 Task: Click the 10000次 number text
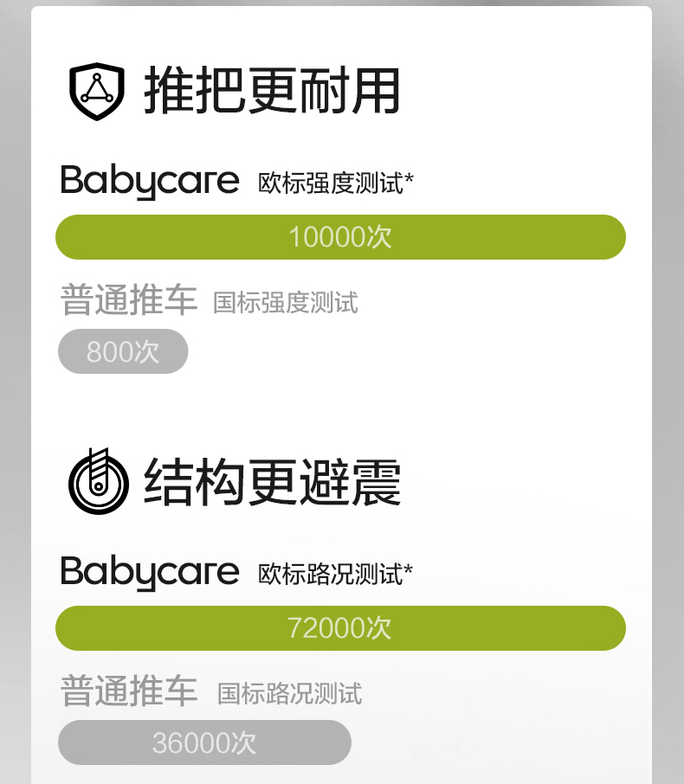340,237
